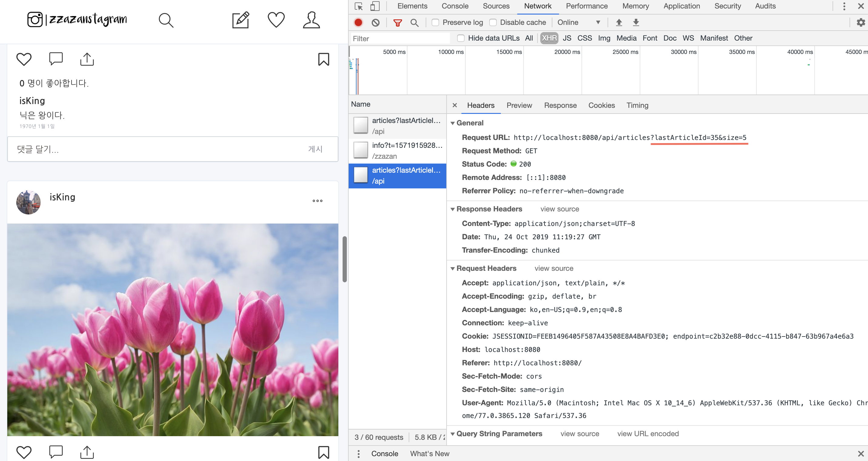Enable the Preserve log checkbox
The width and height of the screenshot is (868, 461).
(x=435, y=22)
